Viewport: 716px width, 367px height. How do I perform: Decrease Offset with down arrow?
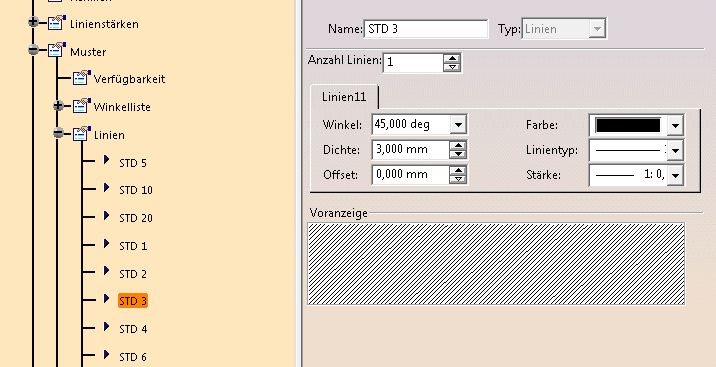(x=458, y=179)
